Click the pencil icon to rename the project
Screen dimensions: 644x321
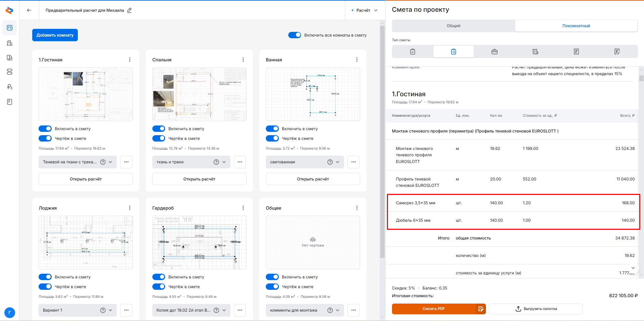click(x=130, y=10)
